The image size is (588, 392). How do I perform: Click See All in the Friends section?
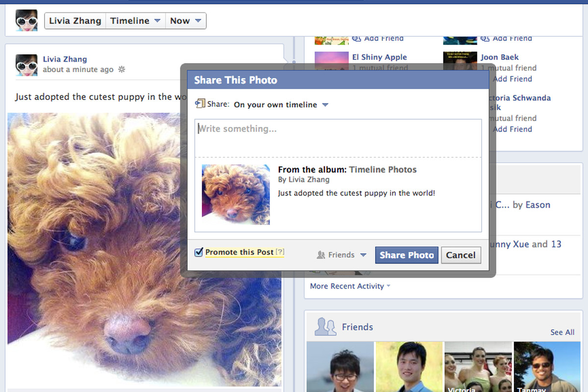click(x=562, y=332)
